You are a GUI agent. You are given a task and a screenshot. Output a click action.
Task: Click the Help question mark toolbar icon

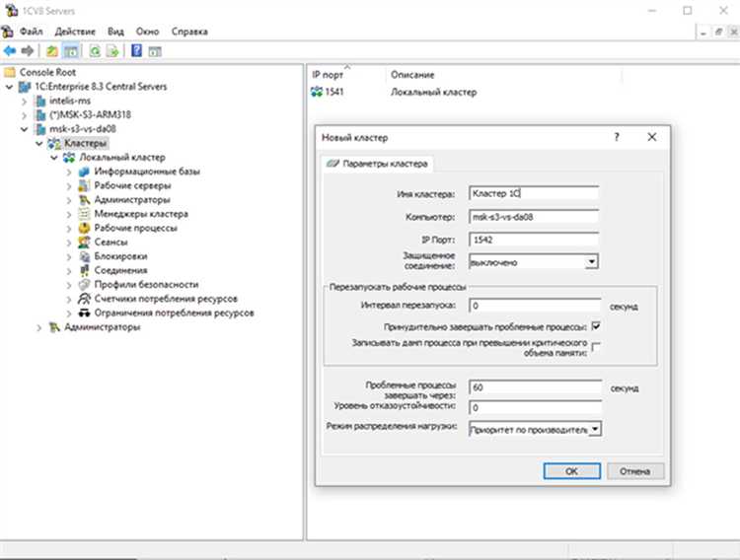tap(136, 50)
